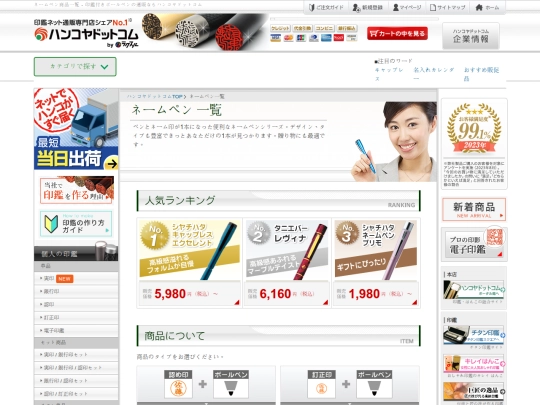Image resolution: width=540 pixels, height=405 pixels.
Task: Click the ハンコヤドットコム site logo
Action: (86, 33)
